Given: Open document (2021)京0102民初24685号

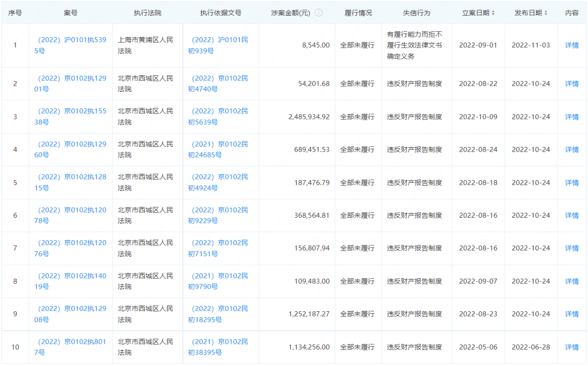Looking at the screenshot, I should 218,150.
